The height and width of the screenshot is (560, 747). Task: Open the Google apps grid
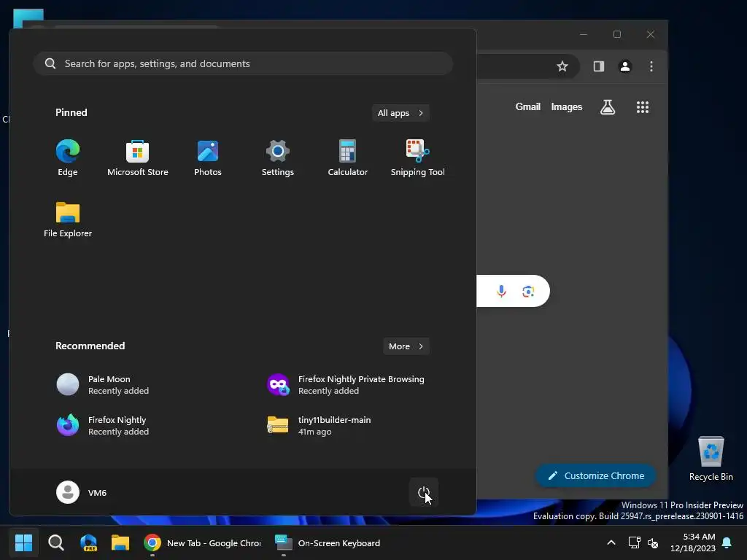click(643, 107)
